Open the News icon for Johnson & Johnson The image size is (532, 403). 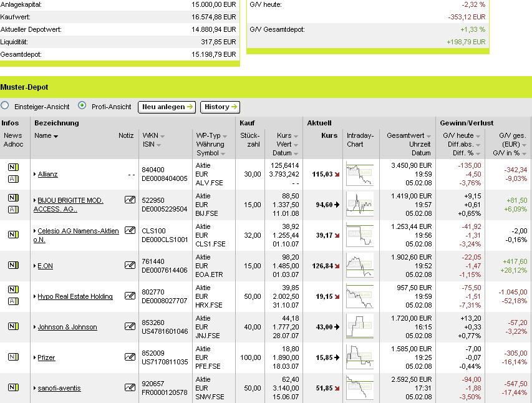pyautogui.click(x=13, y=326)
